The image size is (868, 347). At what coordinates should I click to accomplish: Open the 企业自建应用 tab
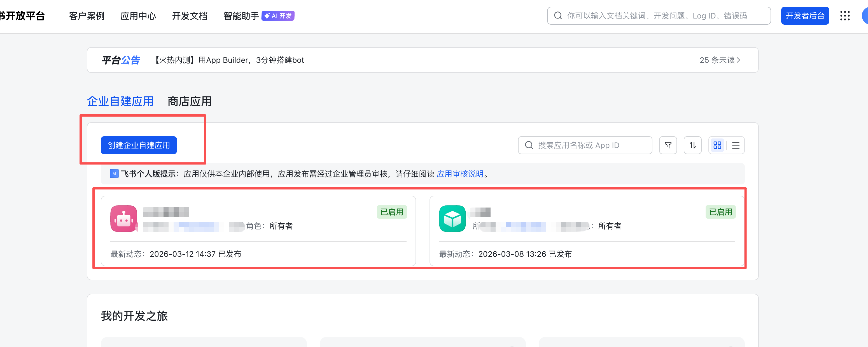tap(120, 101)
